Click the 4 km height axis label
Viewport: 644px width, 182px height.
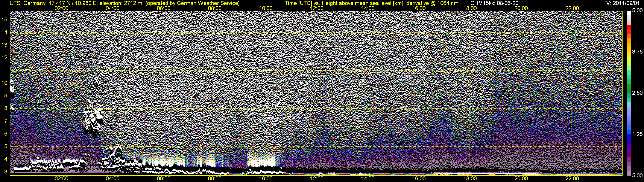point(6,159)
